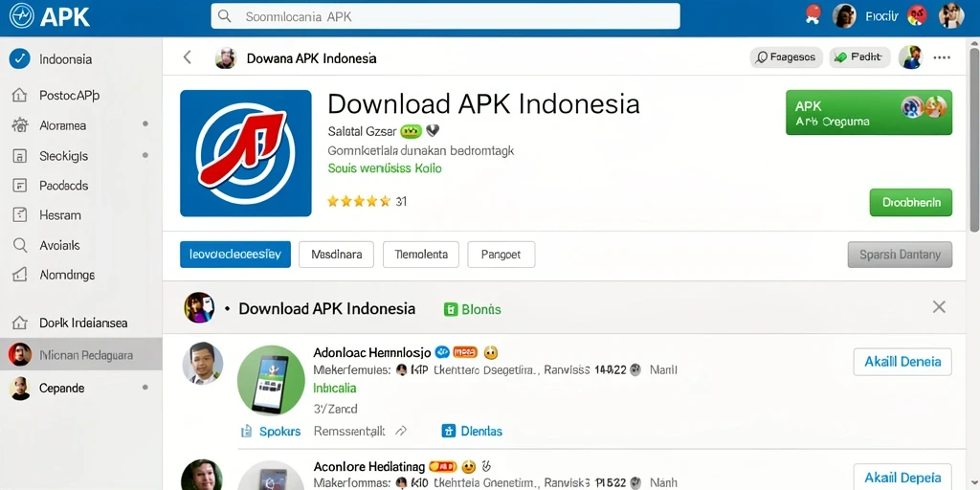Screen dimensions: 980x490
Task: Click green badge icon next to Saletal Gzser
Action: point(411,131)
